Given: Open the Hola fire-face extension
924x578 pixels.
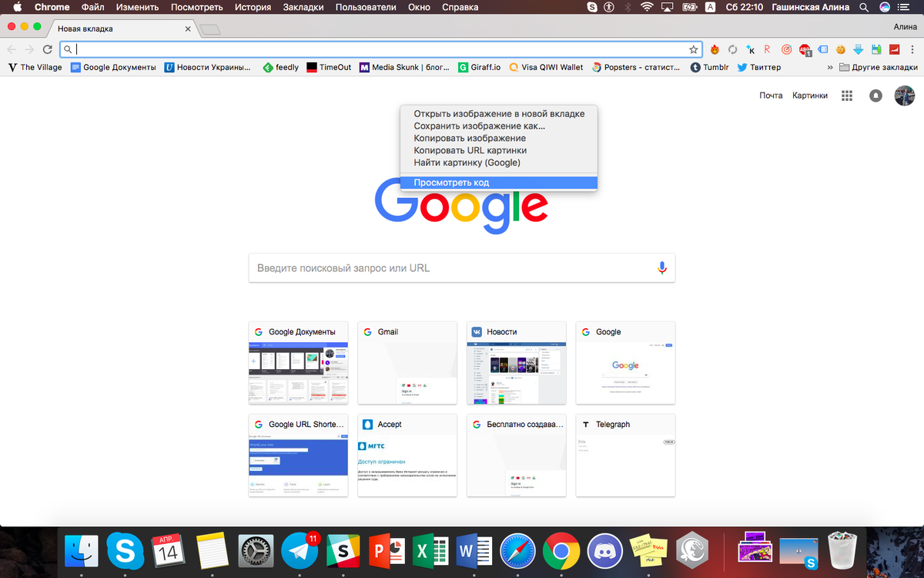Looking at the screenshot, I should point(715,49).
